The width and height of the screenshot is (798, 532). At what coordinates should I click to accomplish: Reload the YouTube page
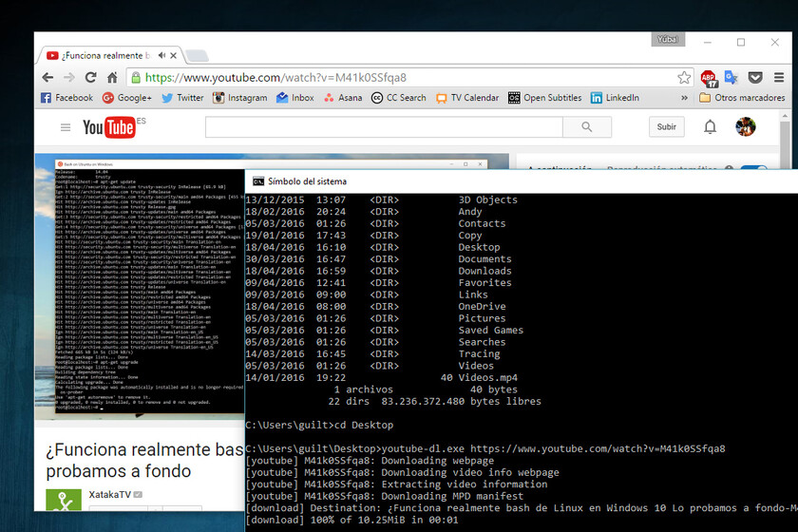click(90, 77)
